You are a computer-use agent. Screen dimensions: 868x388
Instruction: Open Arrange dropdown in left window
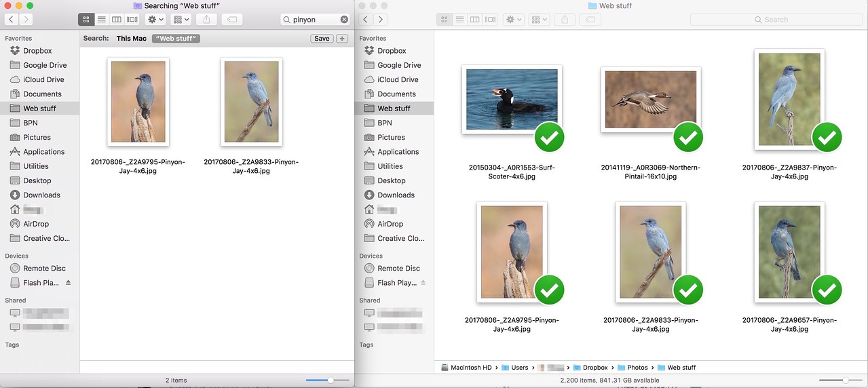tap(181, 20)
